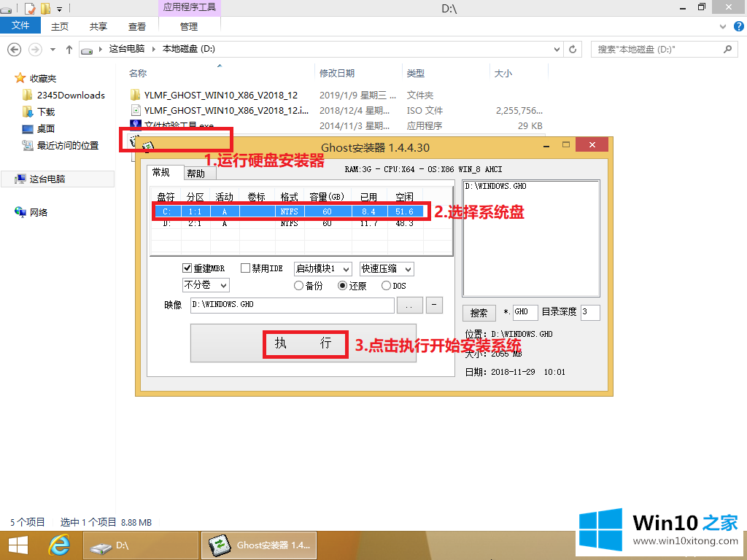747x560 pixels.
Task: Sort files by 名称 column
Action: [138, 74]
